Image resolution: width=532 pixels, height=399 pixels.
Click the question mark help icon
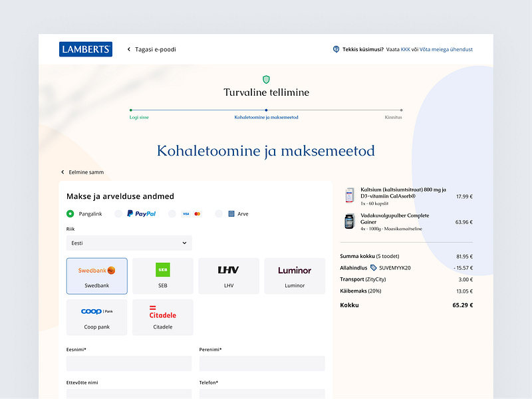(336, 49)
